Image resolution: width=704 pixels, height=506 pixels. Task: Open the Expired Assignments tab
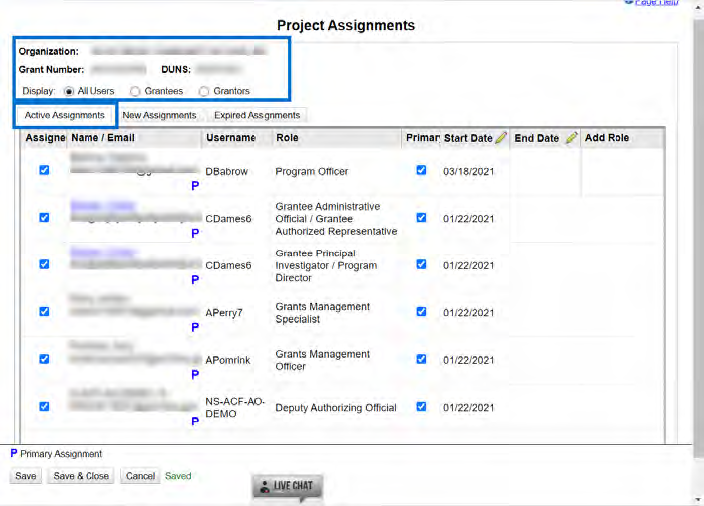(256, 115)
